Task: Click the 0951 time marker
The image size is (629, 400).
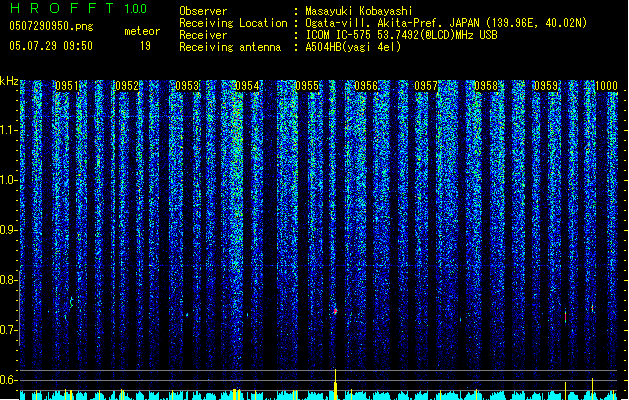Action: click(x=67, y=86)
